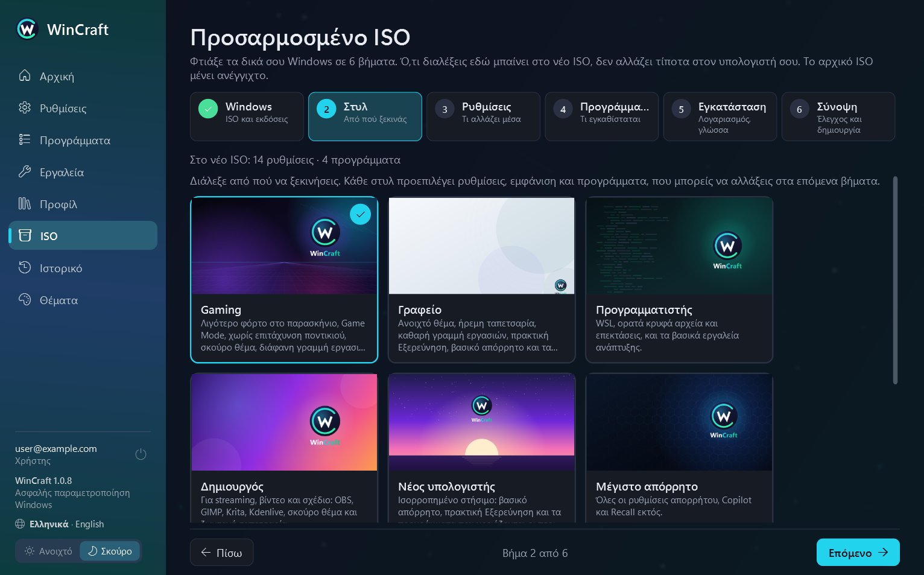924x575 pixels.
Task: Open the Εργαλεία section
Action: (x=83, y=172)
